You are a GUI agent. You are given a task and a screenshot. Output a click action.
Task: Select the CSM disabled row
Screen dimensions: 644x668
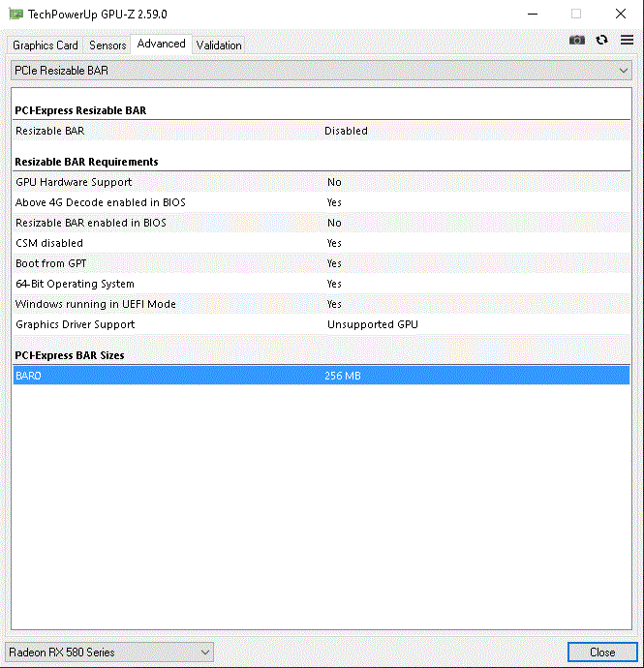click(x=321, y=243)
